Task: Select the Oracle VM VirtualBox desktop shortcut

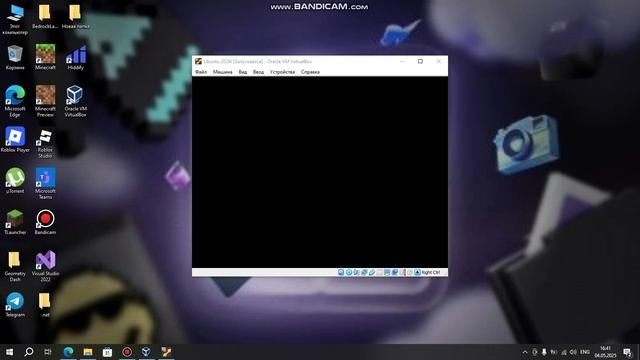Action: coord(76,101)
